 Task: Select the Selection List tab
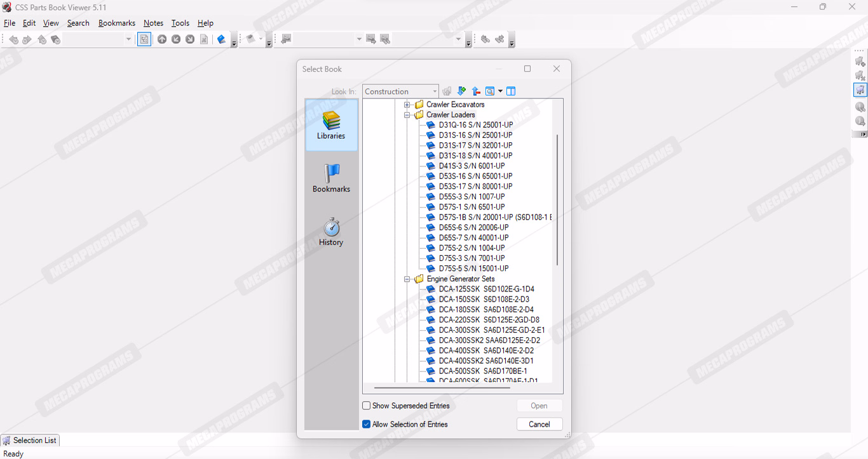pyautogui.click(x=30, y=440)
